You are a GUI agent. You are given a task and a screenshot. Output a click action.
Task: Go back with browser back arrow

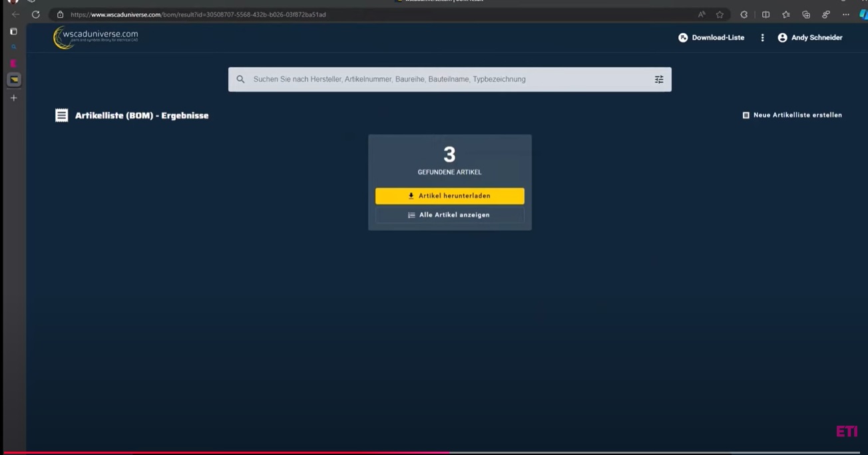15,15
